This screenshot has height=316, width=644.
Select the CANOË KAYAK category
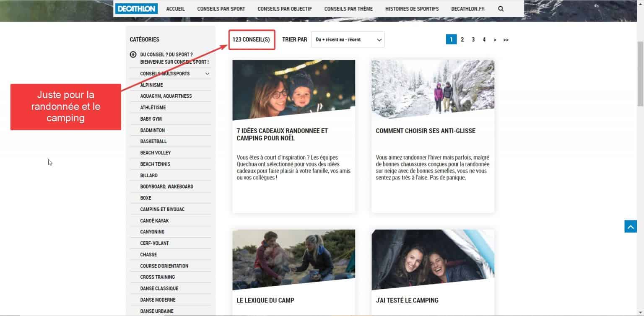[155, 220]
